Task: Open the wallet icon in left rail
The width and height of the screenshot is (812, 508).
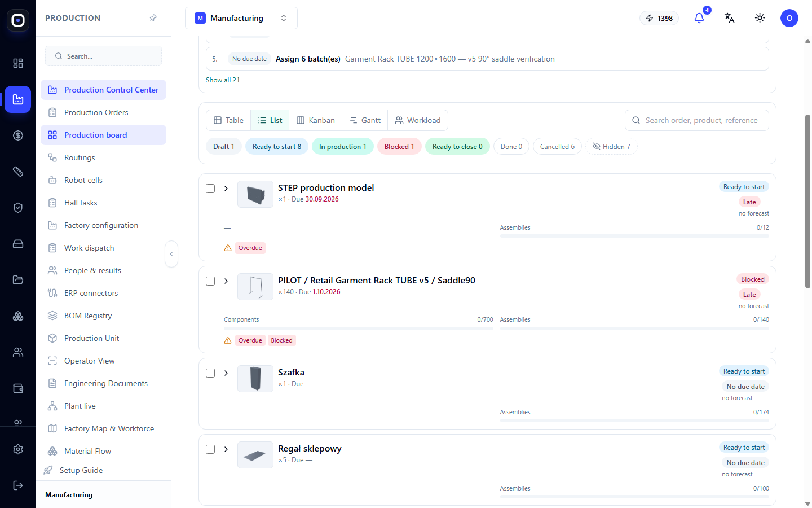Action: pyautogui.click(x=18, y=388)
